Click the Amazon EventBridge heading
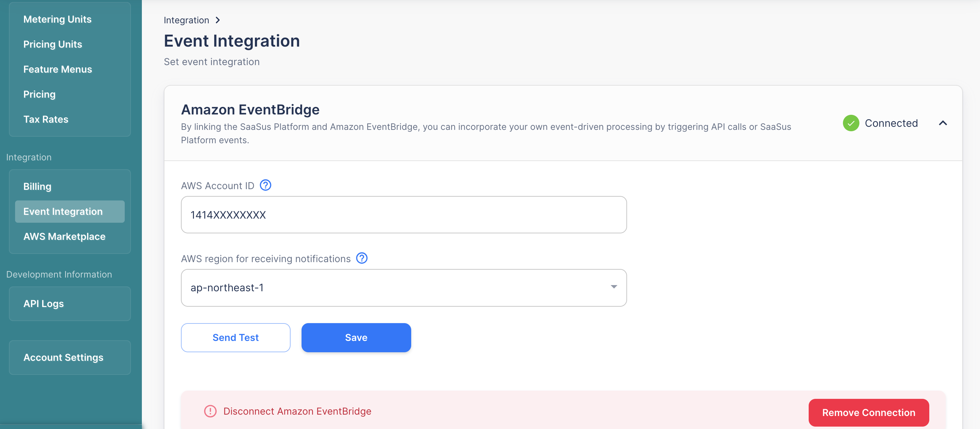 (x=250, y=110)
